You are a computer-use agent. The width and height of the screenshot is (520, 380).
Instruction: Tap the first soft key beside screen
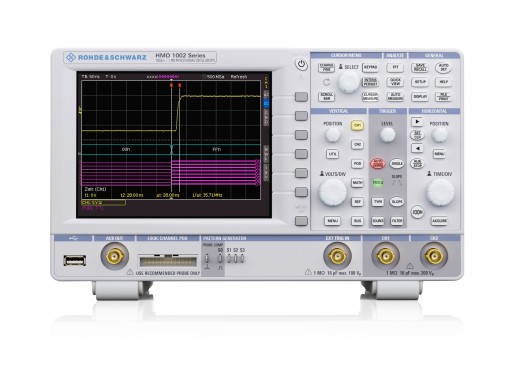pos(301,97)
